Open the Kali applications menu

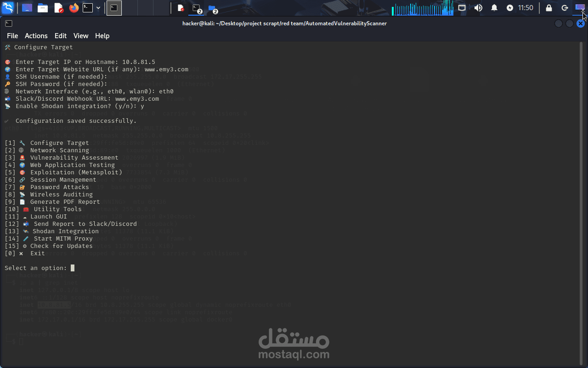point(8,8)
